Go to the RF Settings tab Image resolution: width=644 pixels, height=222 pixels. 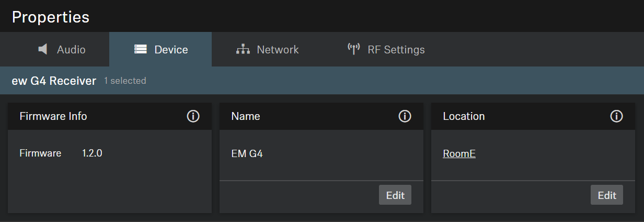tap(396, 50)
